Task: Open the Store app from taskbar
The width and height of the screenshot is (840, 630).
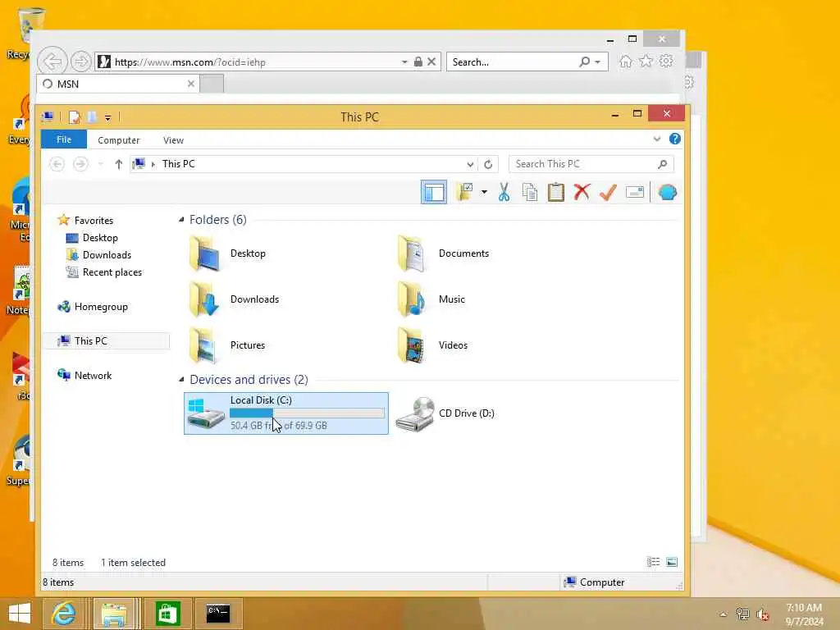Action: pos(167,614)
